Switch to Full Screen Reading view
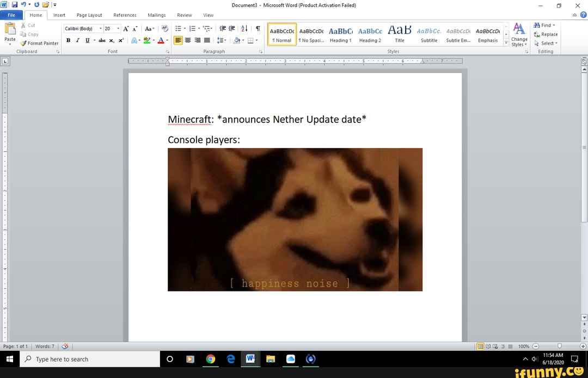The width and height of the screenshot is (588, 378). point(488,346)
